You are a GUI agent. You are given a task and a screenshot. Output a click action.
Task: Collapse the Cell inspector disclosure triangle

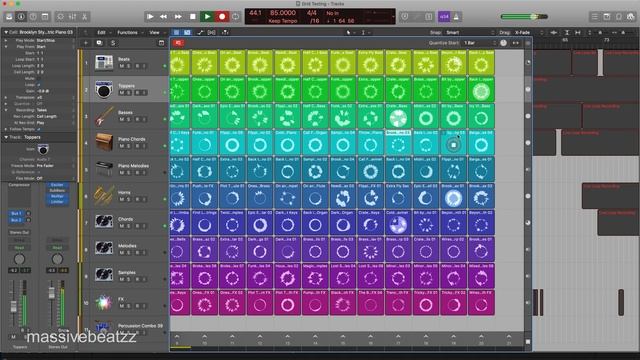click(6, 32)
